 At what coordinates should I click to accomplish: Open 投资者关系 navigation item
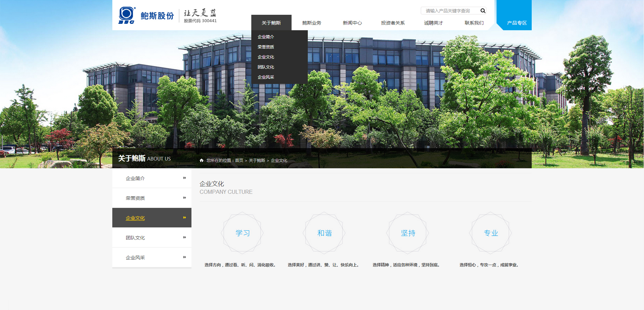393,23
